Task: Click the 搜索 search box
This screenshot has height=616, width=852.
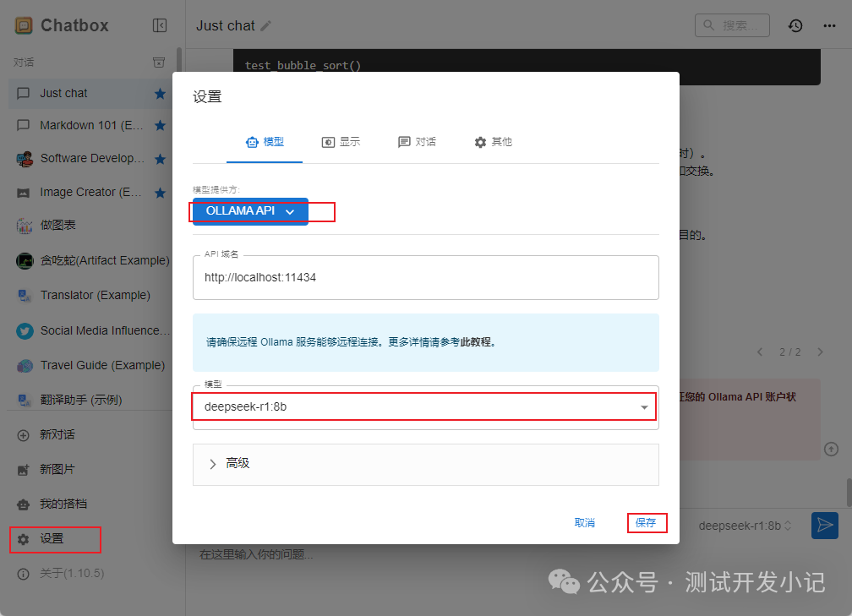Action: pos(733,25)
